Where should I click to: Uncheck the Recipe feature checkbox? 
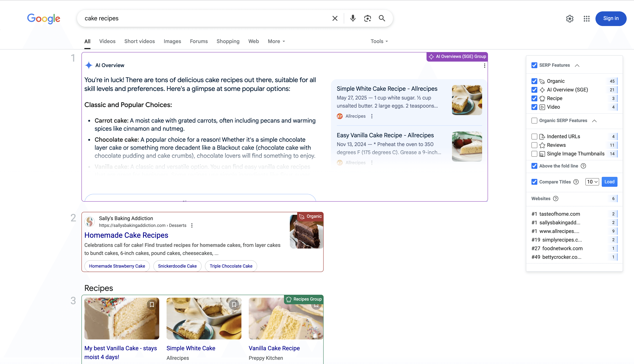534,98
